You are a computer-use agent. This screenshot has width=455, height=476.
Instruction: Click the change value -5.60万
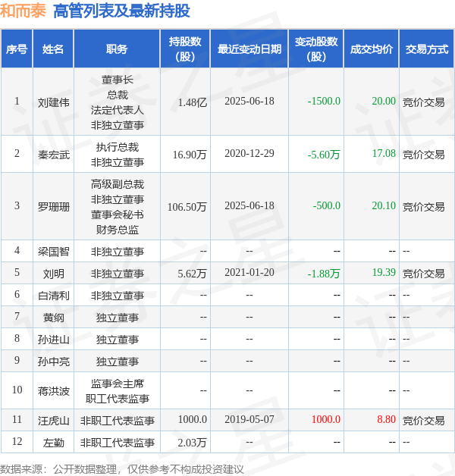(x=324, y=155)
